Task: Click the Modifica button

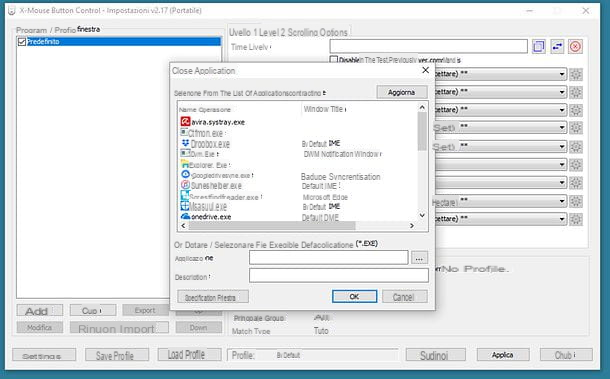Action: pos(39,327)
